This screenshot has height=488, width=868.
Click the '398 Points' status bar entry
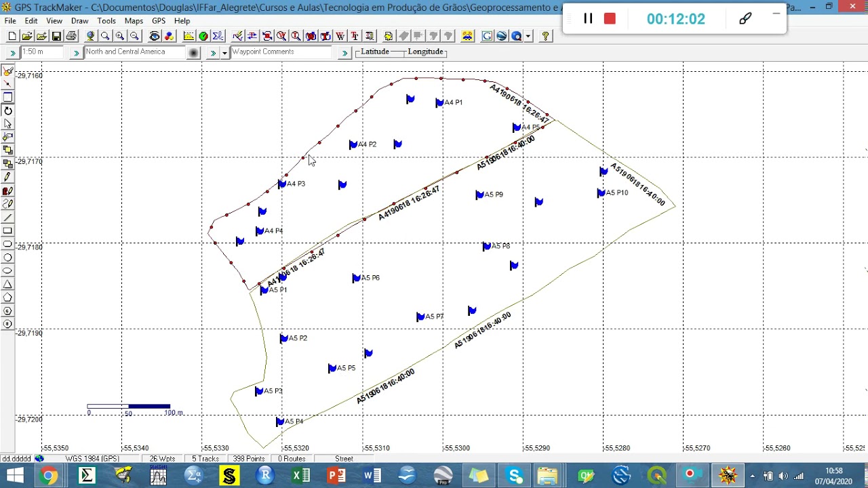[x=248, y=459]
